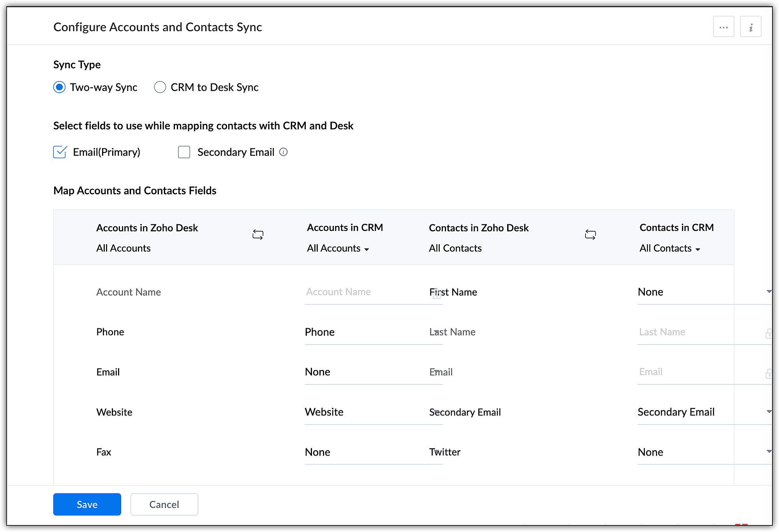Click 'Accounts in Zoho Desk' column header

coord(147,228)
